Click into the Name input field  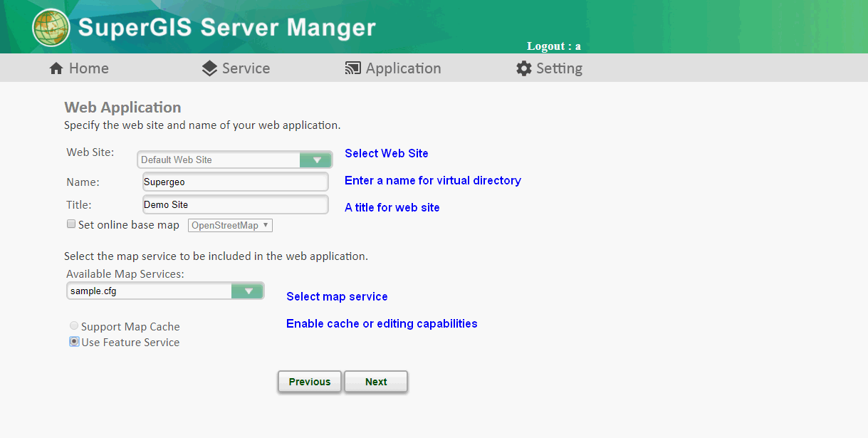click(x=235, y=182)
